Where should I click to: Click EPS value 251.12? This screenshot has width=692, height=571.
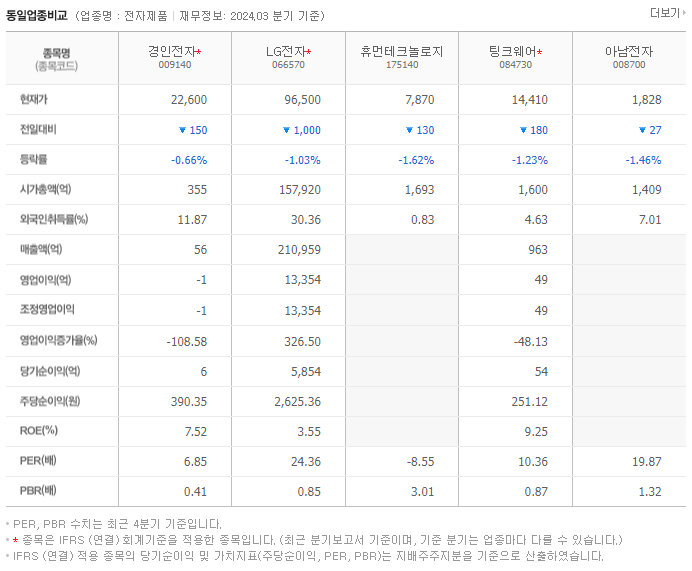click(x=530, y=402)
